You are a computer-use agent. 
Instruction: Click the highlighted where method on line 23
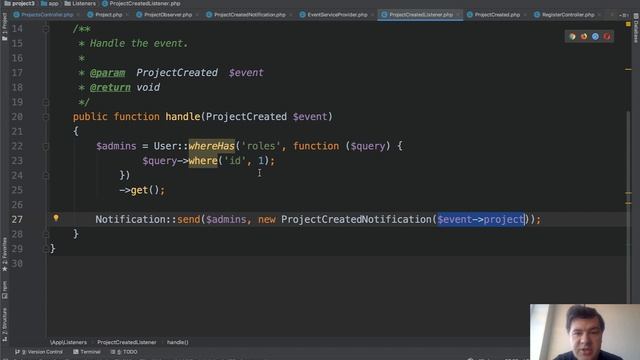coord(203,161)
